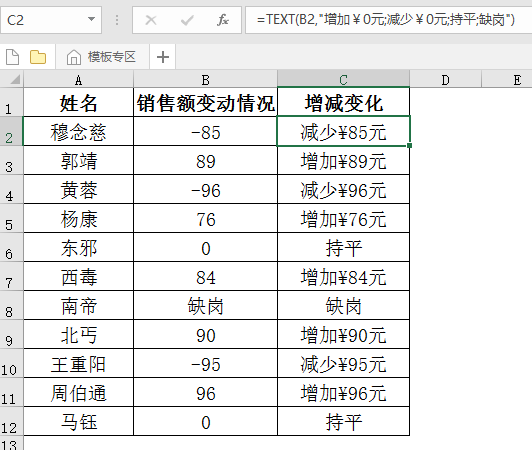Screen dimensions: 532x450
Task: Click the select-all corner triangle
Action: click(x=14, y=80)
